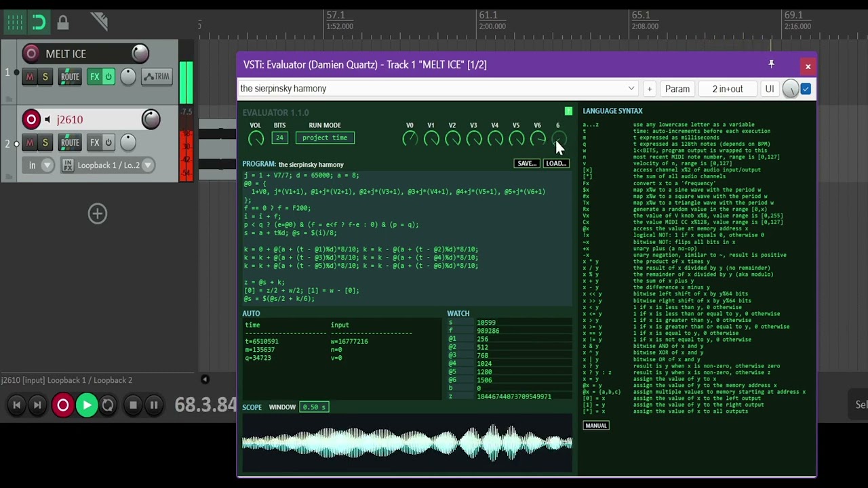This screenshot has height=488, width=868.
Task: Mute the MELT ICE track
Action: click(x=29, y=77)
